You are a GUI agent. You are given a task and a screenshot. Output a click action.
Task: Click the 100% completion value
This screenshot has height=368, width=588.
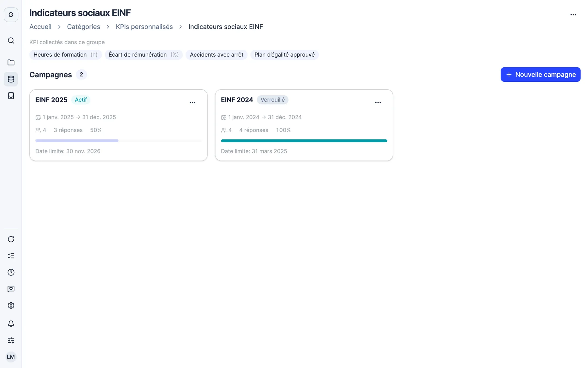(x=283, y=130)
